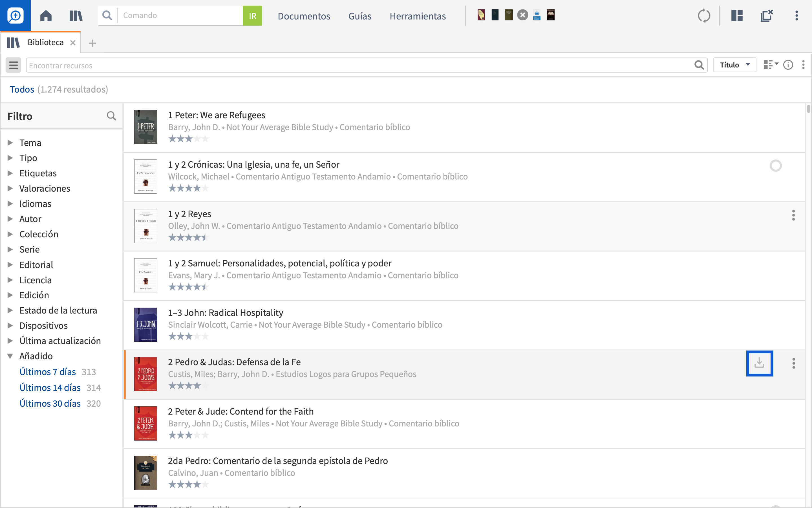Open the Guías menu
Image resolution: width=812 pixels, height=508 pixels.
click(360, 16)
